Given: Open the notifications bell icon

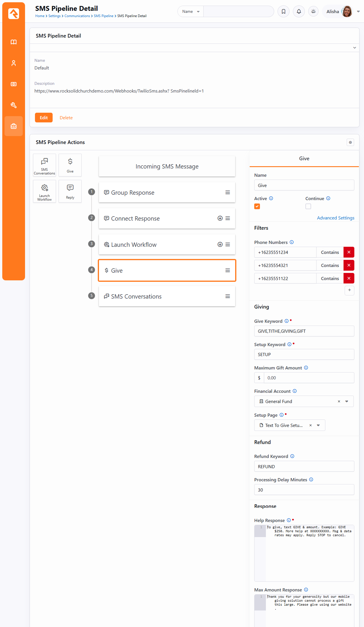Looking at the screenshot, I should pyautogui.click(x=299, y=11).
